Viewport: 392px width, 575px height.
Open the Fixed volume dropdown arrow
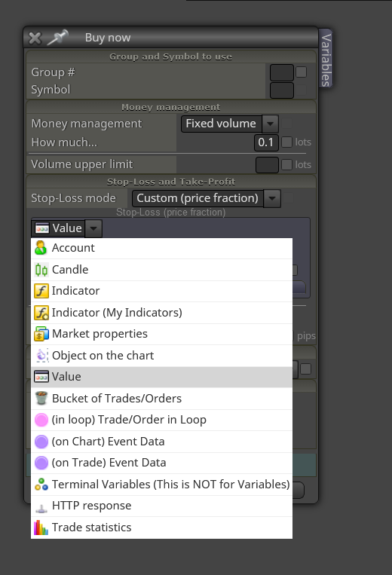tap(271, 124)
